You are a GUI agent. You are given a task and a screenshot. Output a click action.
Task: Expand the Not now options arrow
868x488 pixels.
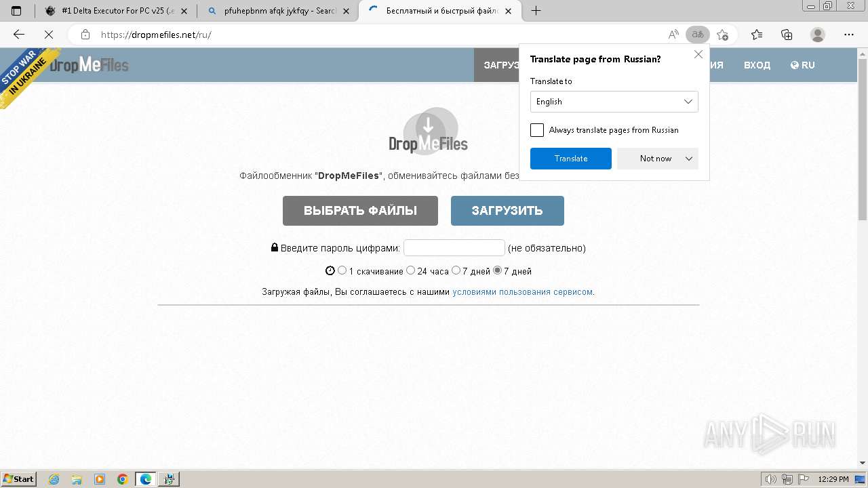689,159
